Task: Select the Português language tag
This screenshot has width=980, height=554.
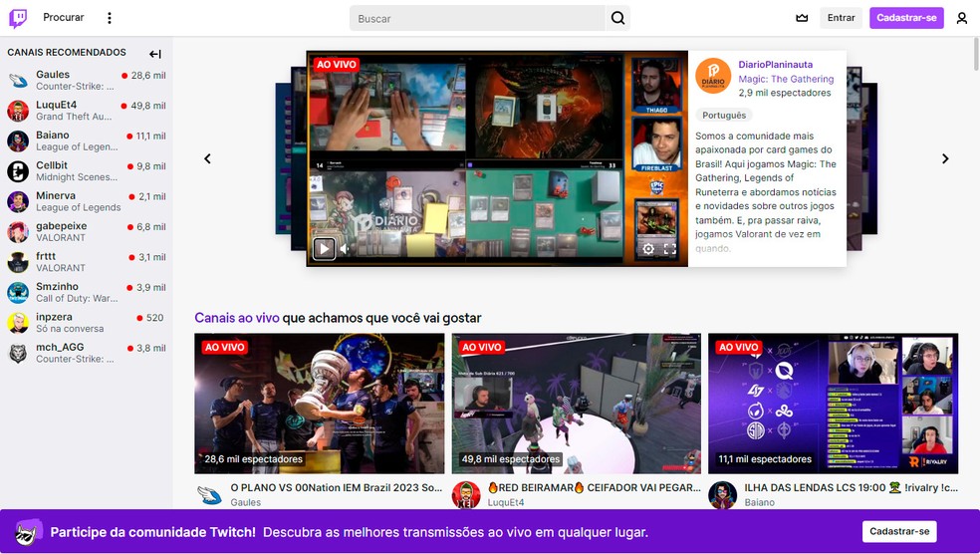Action: [x=724, y=115]
